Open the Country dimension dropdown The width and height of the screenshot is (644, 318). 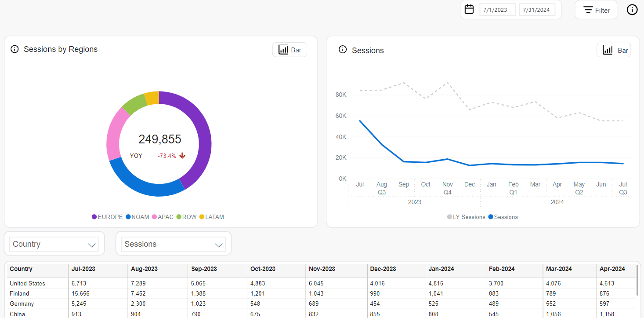pos(54,244)
